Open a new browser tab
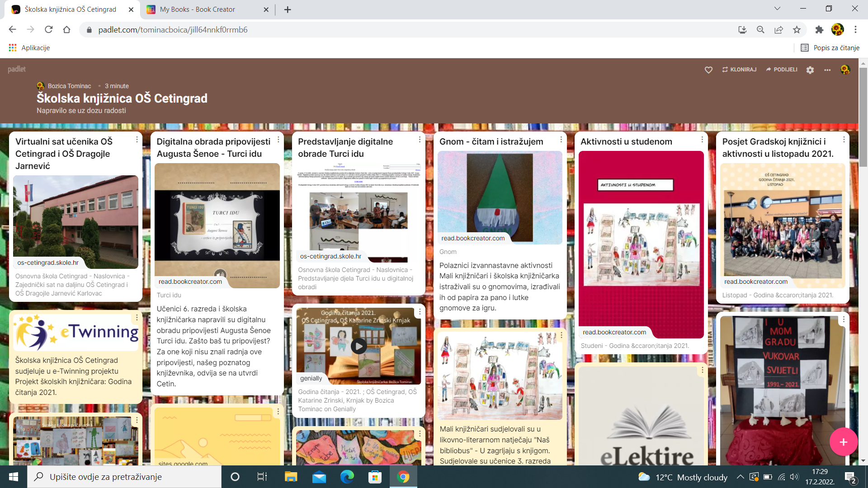The height and width of the screenshot is (488, 868). (288, 9)
